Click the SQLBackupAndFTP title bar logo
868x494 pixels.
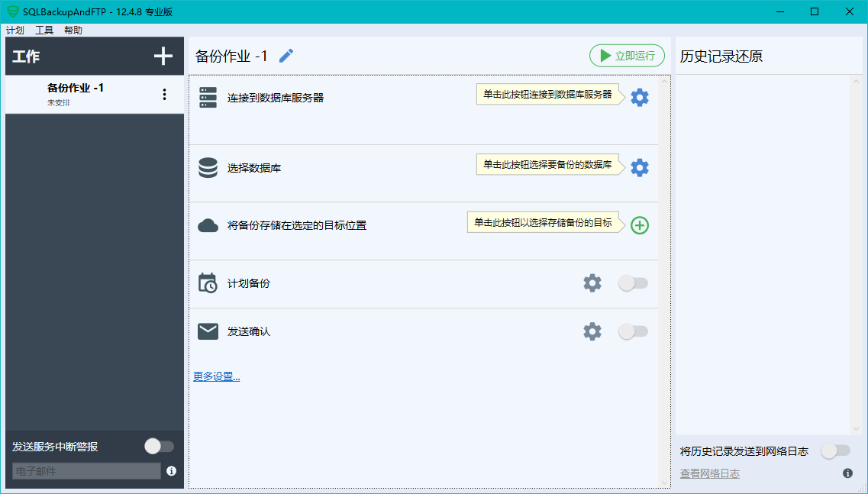[13, 11]
